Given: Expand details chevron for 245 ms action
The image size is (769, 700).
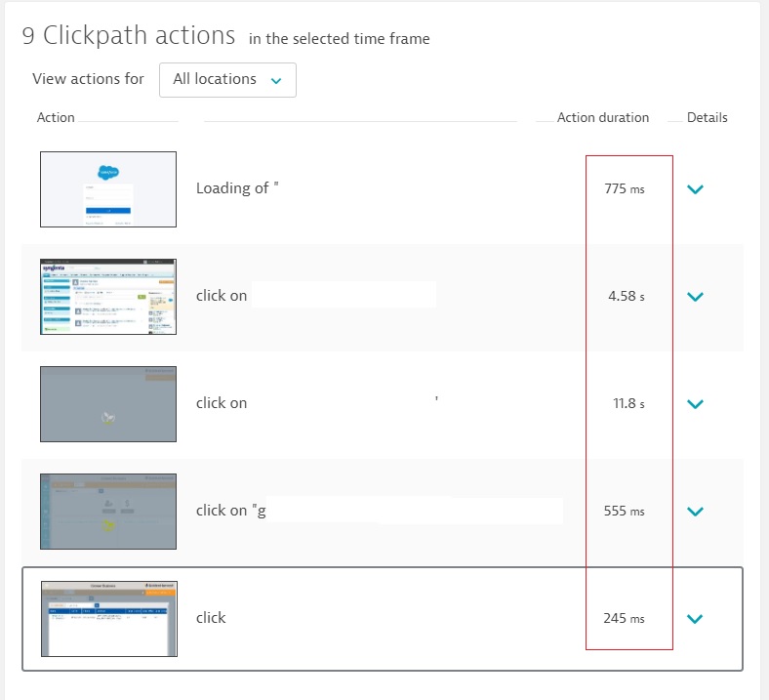Looking at the screenshot, I should 695,619.
